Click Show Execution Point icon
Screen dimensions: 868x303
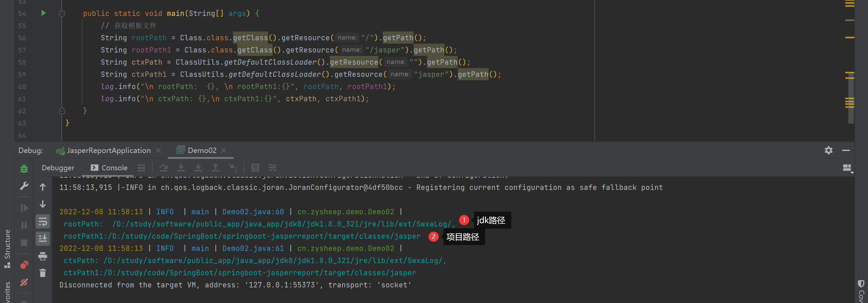(x=141, y=168)
